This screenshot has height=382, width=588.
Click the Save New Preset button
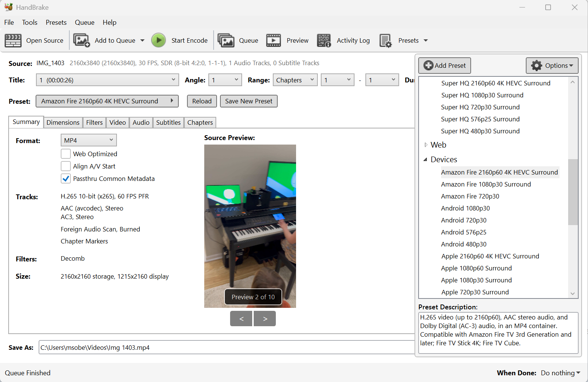point(248,101)
